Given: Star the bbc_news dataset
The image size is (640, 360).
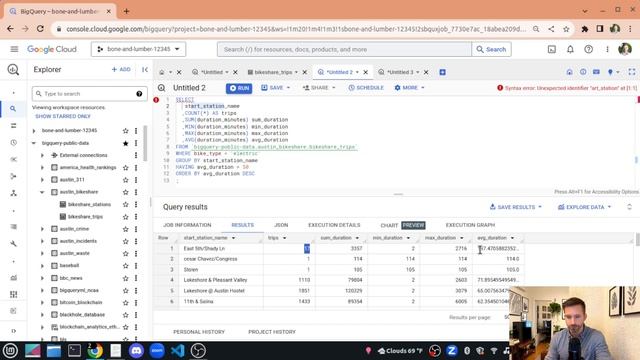Looking at the screenshot, I should point(125,278).
